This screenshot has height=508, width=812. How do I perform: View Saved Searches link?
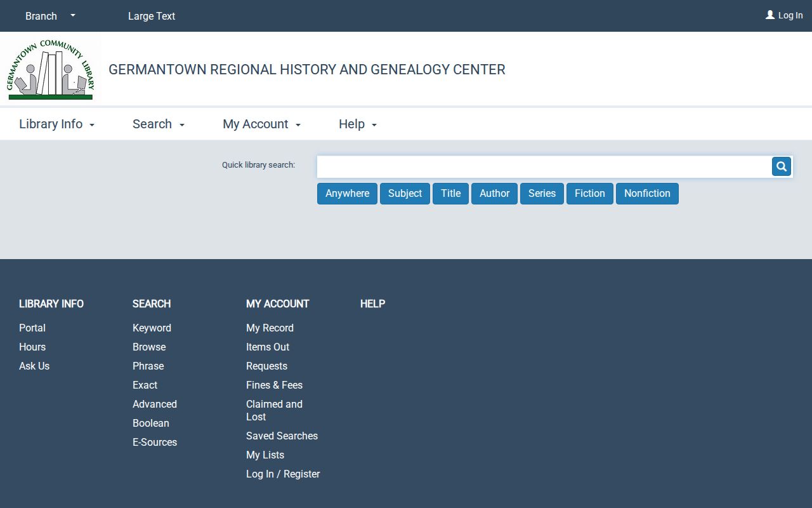[282, 436]
